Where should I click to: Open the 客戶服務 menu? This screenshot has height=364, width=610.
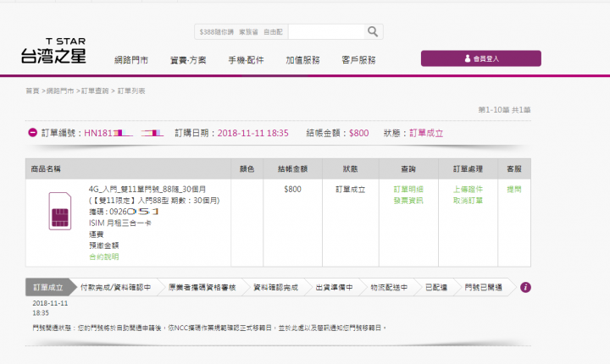tap(358, 60)
